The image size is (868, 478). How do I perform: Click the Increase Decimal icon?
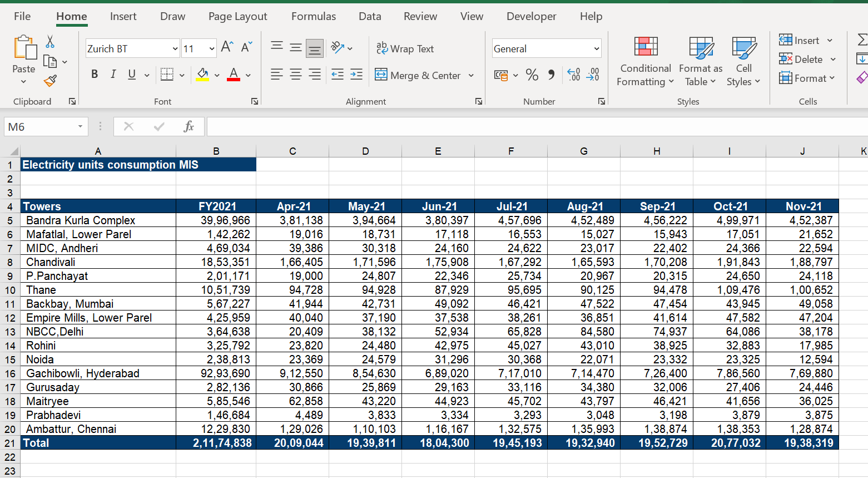(574, 75)
